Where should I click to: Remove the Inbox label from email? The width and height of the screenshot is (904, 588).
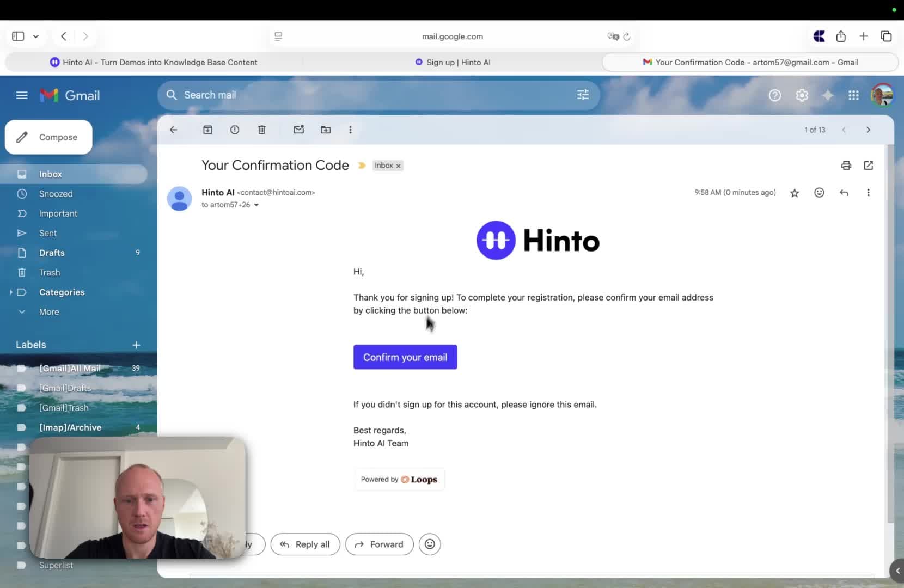pyautogui.click(x=398, y=166)
